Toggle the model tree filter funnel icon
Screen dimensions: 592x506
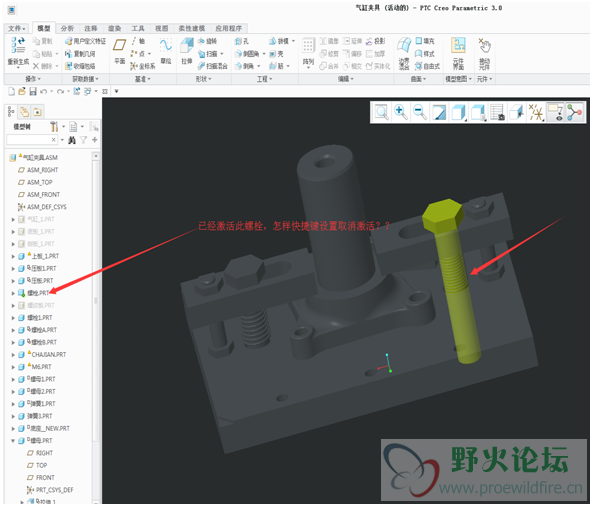click(83, 140)
